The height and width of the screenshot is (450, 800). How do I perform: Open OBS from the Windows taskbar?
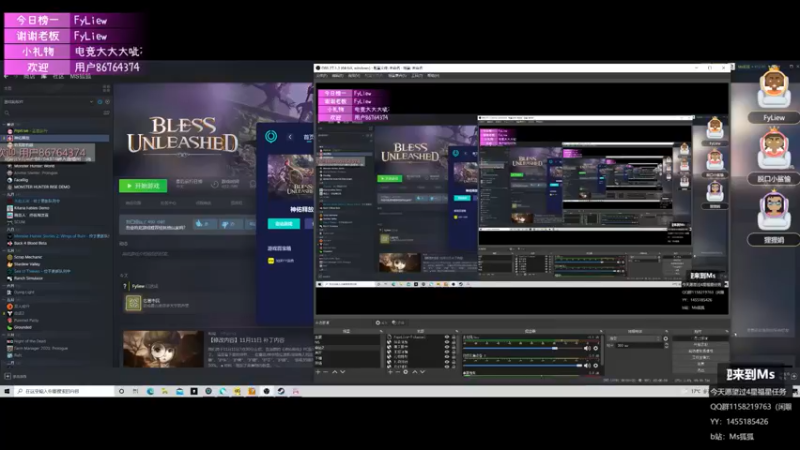pos(266,391)
